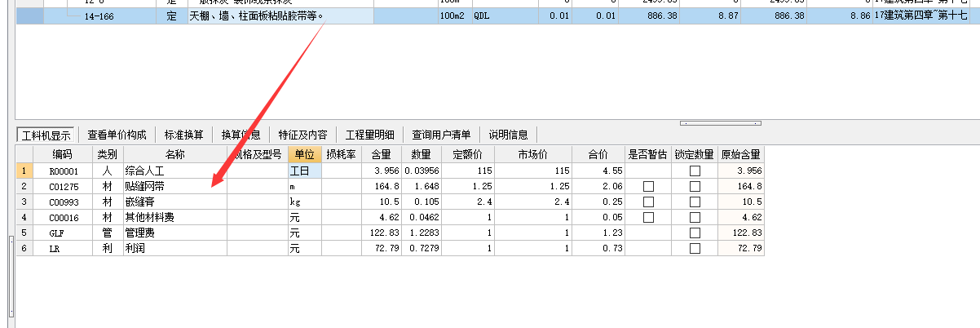Click 含量 value 3.956 for 综合人工

coord(381,171)
